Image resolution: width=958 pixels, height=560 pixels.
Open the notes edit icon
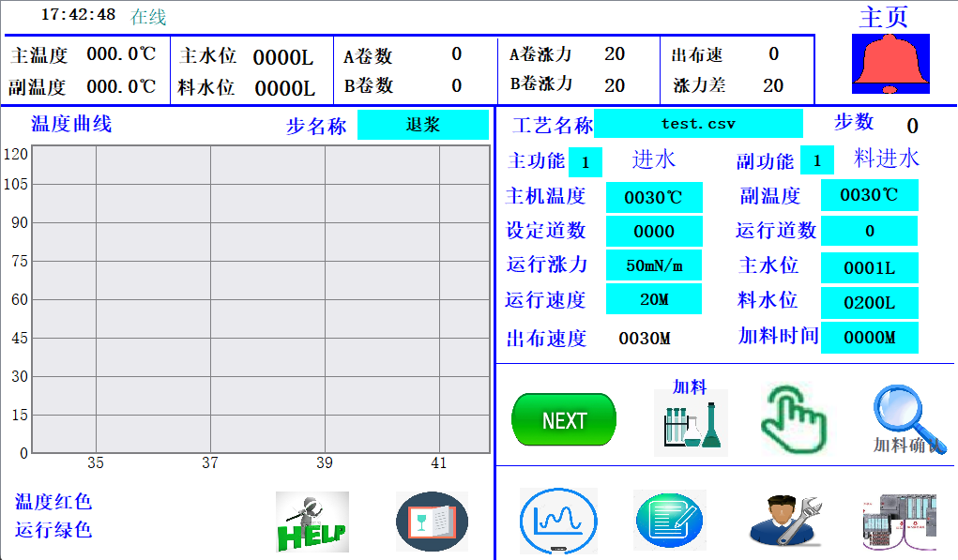coord(670,520)
